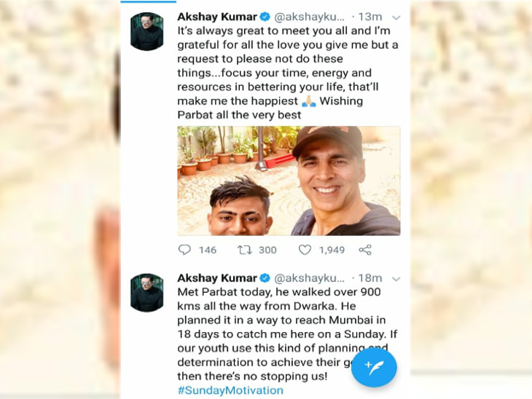Image resolution: width=532 pixels, height=399 pixels.
Task: Retweet the tweet wishing Parbat the best
Action: [x=245, y=250]
